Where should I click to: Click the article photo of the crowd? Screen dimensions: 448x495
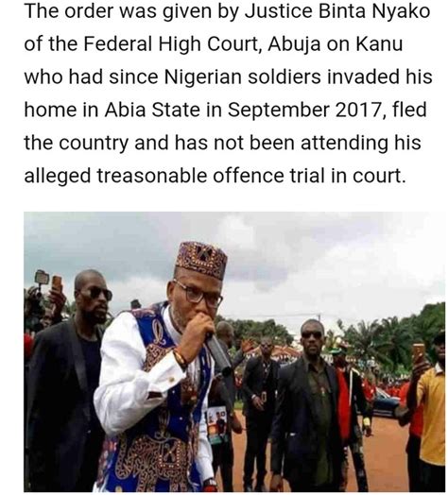pyautogui.click(x=234, y=351)
